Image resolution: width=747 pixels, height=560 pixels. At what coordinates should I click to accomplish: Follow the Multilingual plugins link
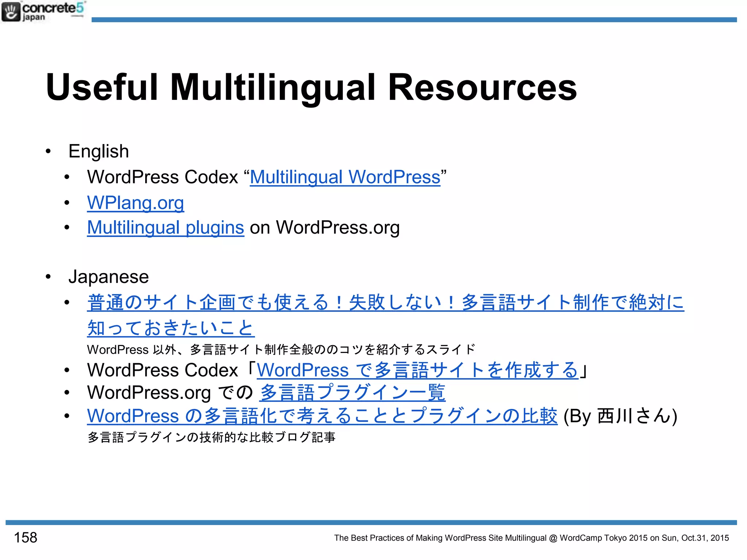(166, 228)
